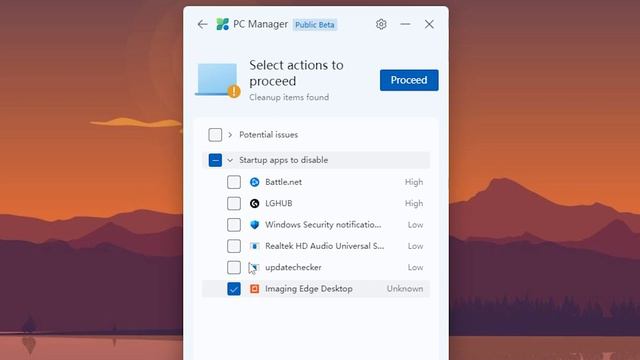Screen dimensions: 640x360
Task: Open settings via the gear icon
Action: click(x=381, y=24)
